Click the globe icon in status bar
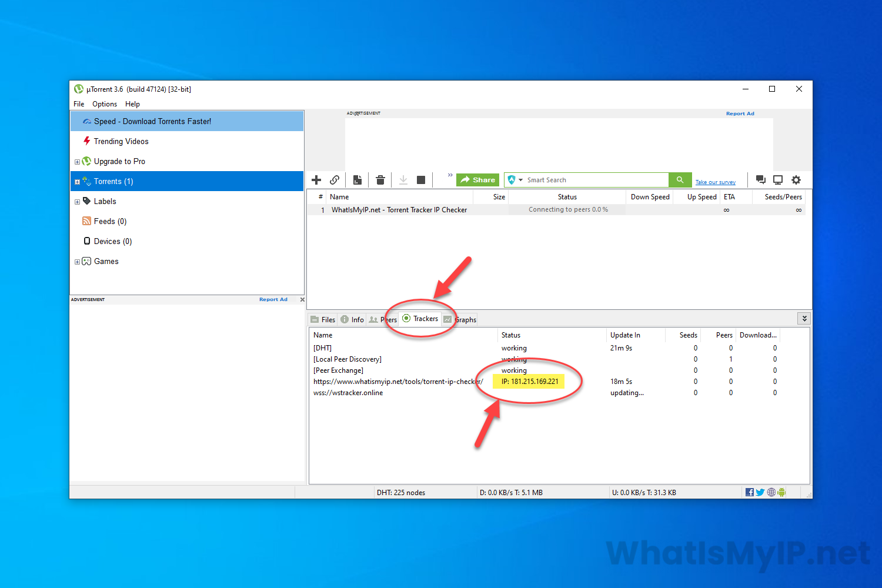882x588 pixels. [x=771, y=492]
